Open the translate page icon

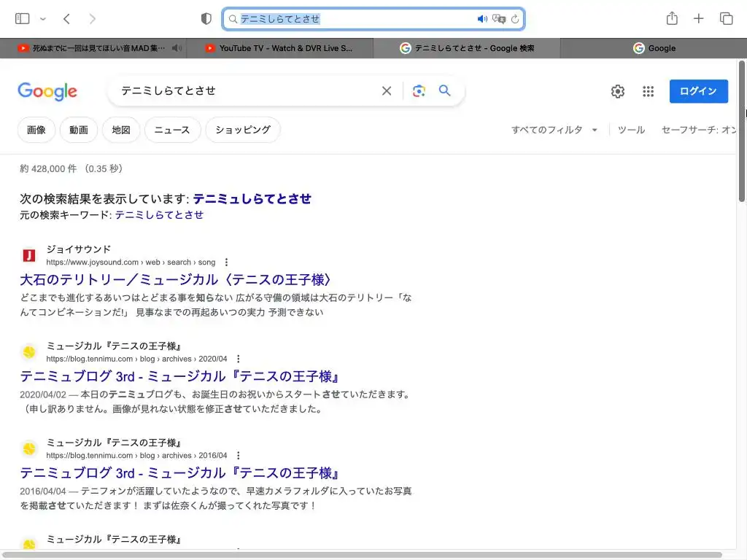click(499, 19)
